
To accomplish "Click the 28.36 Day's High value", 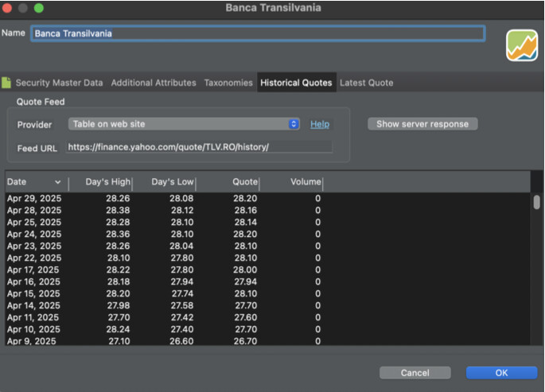I will pos(118,234).
